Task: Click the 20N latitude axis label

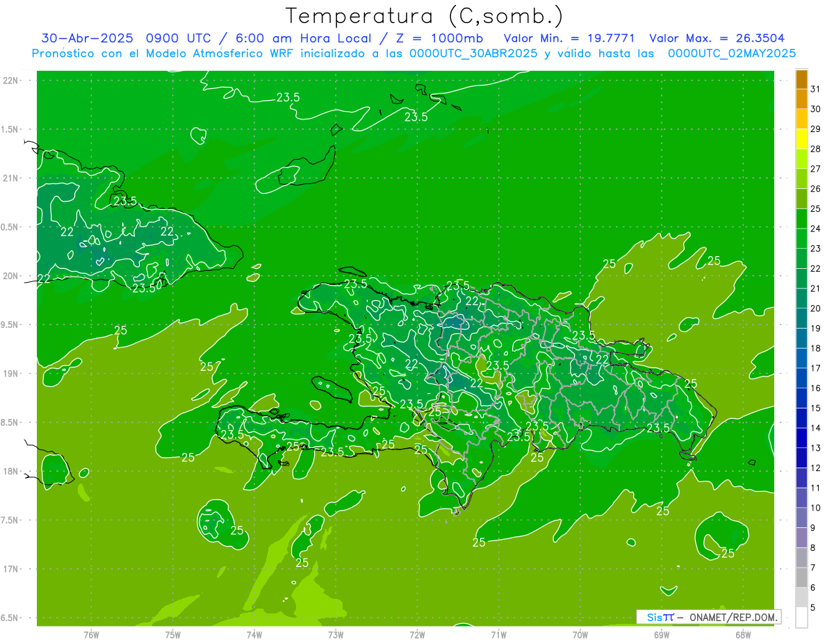Action: [x=10, y=276]
